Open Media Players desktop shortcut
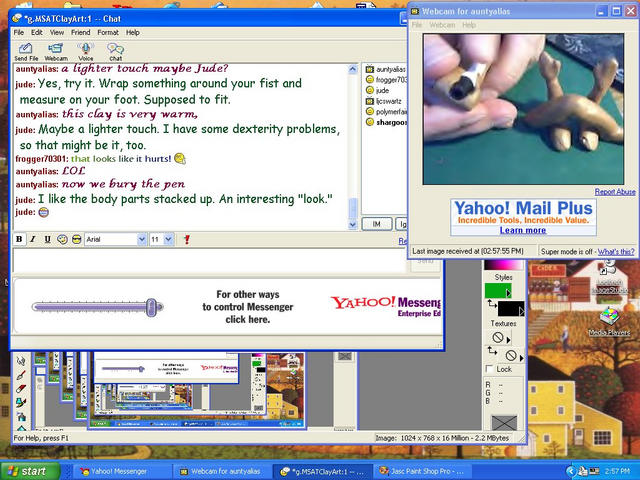The width and height of the screenshot is (640, 480). [x=609, y=322]
